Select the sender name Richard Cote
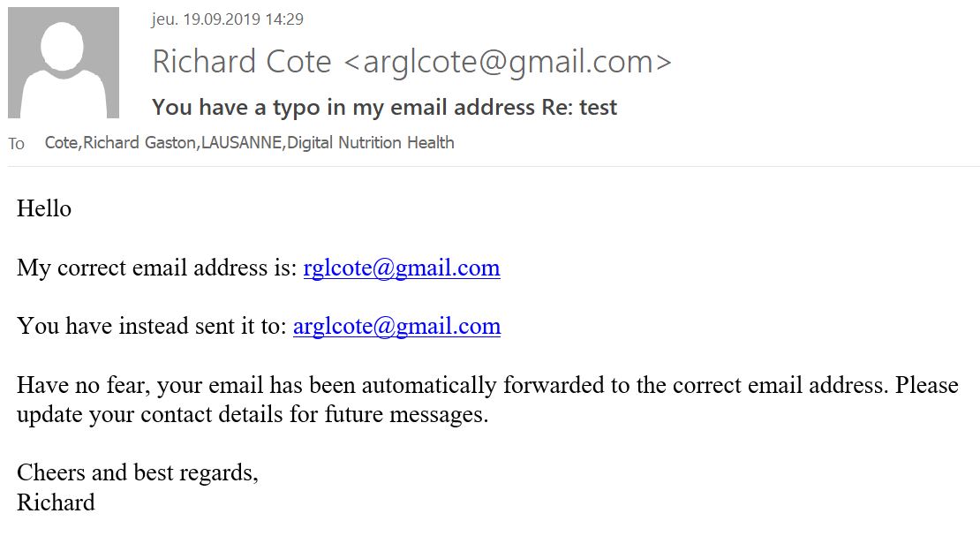Image resolution: width=980 pixels, height=536 pixels. (241, 61)
